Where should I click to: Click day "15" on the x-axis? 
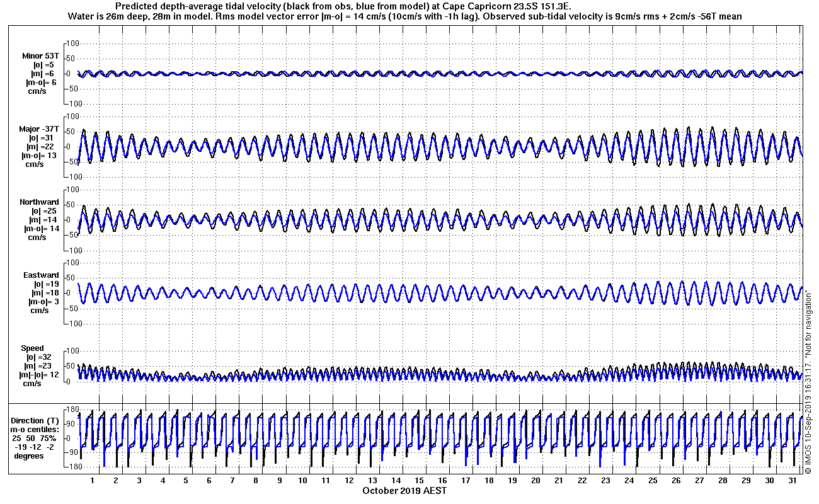[x=419, y=480]
